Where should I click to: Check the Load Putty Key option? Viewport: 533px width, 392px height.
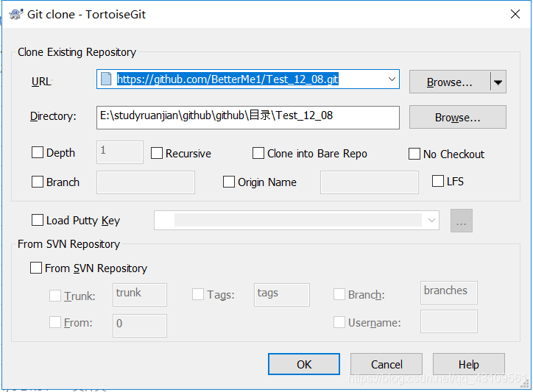38,220
